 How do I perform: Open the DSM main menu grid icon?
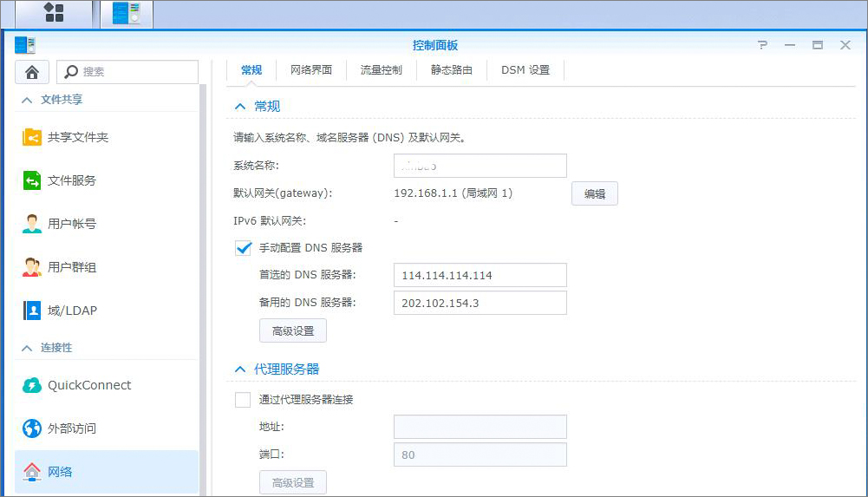54,13
